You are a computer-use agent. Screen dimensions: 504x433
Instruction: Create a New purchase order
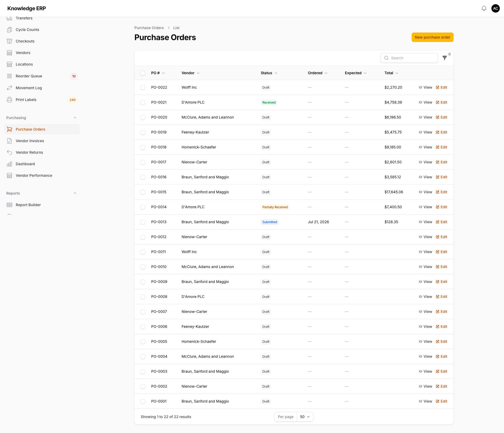(432, 37)
